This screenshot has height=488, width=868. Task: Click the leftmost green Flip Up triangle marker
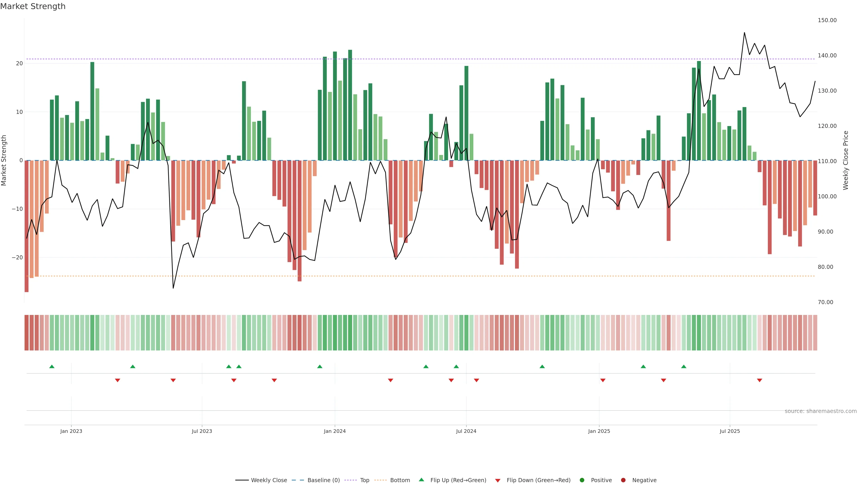click(x=52, y=366)
